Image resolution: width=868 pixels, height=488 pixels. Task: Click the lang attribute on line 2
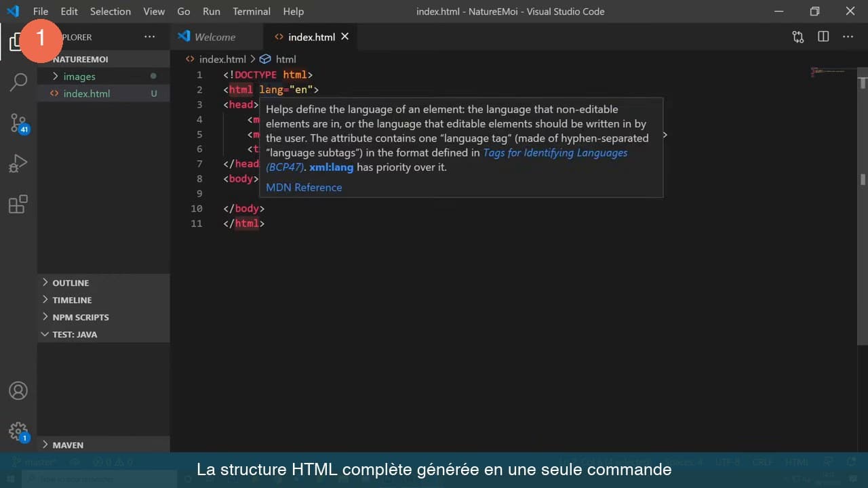click(x=271, y=89)
